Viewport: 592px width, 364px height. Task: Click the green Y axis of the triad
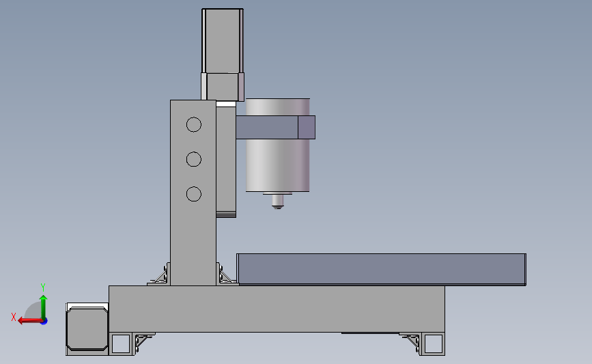[x=43, y=307]
